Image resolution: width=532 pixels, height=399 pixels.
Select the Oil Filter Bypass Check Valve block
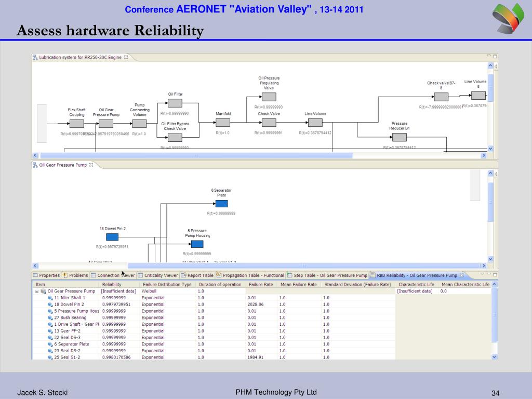coord(175,137)
